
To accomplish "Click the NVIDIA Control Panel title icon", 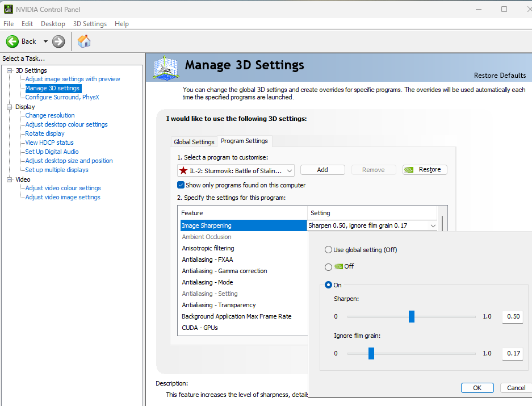I will pos(7,9).
